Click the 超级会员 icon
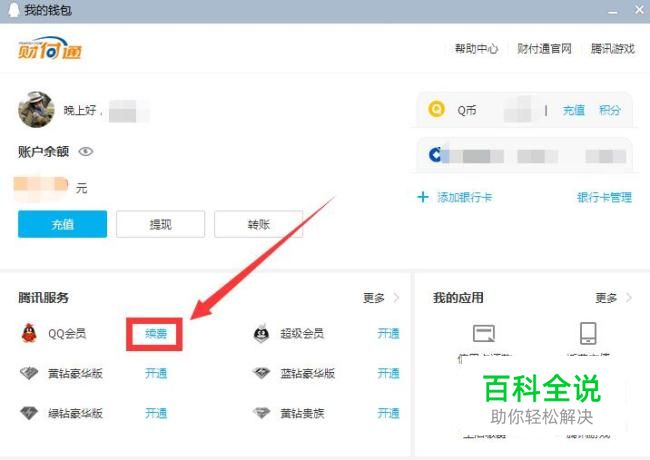This screenshot has width=650, height=460. [262, 333]
